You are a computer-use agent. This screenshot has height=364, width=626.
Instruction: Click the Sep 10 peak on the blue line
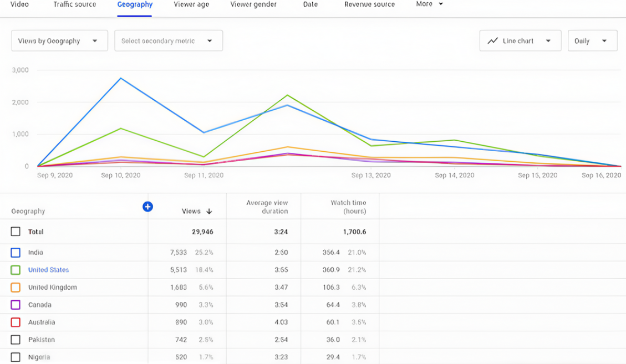[x=121, y=78]
